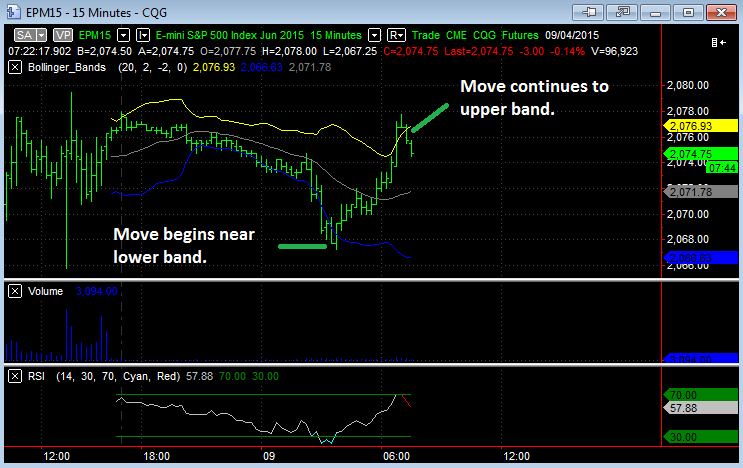Click the Bollinger_Bands study name label

[67, 67]
